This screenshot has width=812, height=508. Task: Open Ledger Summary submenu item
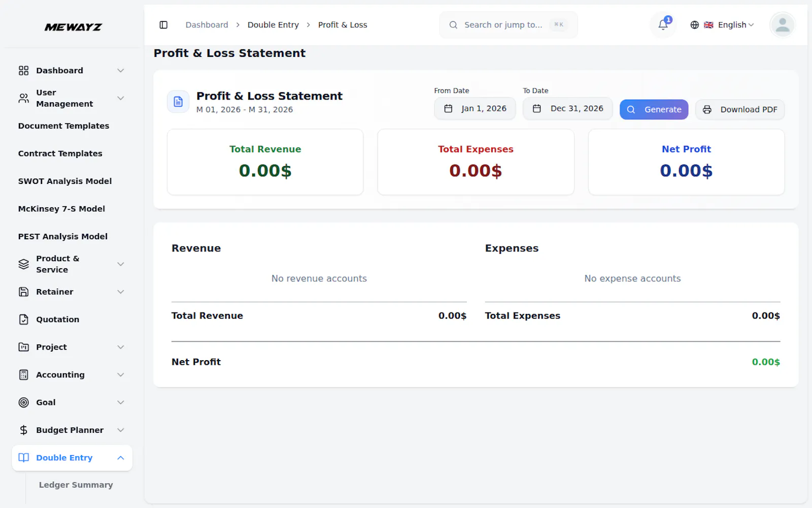[x=76, y=485]
